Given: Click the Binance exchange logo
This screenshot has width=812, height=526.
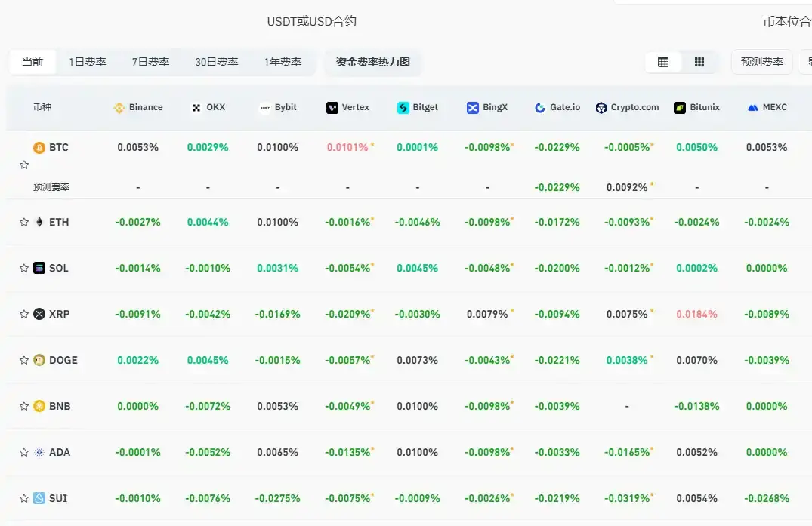Looking at the screenshot, I should coord(118,107).
